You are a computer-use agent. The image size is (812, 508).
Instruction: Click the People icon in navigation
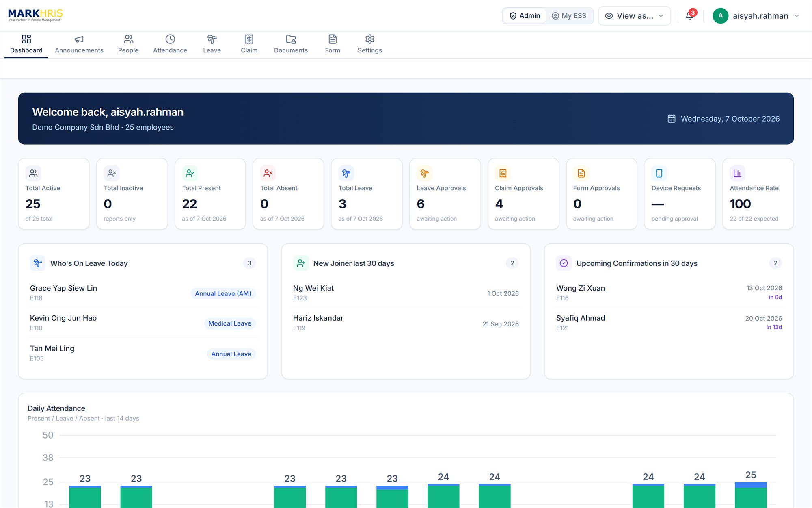coord(128,39)
